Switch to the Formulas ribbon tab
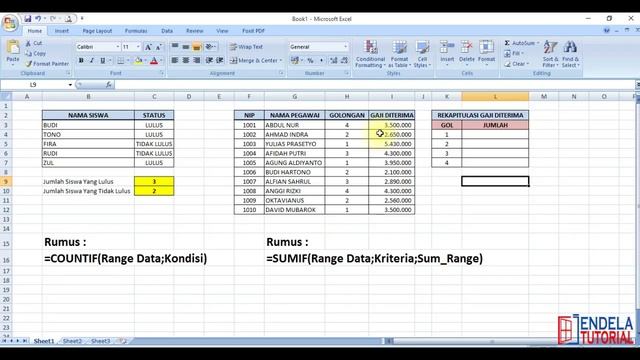This screenshot has width=640, height=360. click(x=136, y=31)
